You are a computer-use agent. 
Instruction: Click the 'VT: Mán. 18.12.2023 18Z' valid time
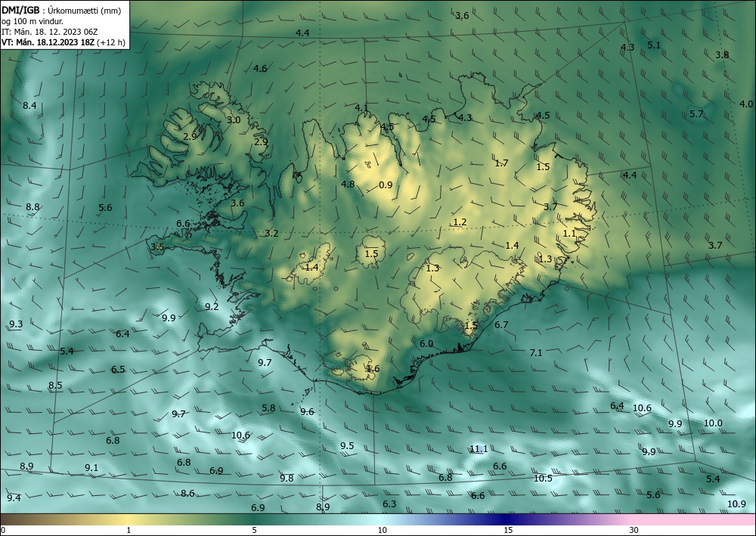pos(48,42)
